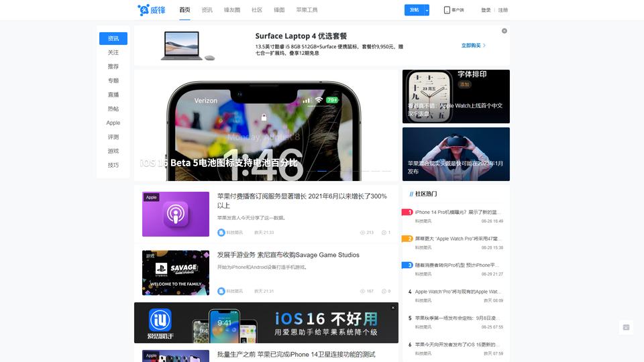Select 评测 in the left sidebar
The image size is (644, 362).
point(113,137)
